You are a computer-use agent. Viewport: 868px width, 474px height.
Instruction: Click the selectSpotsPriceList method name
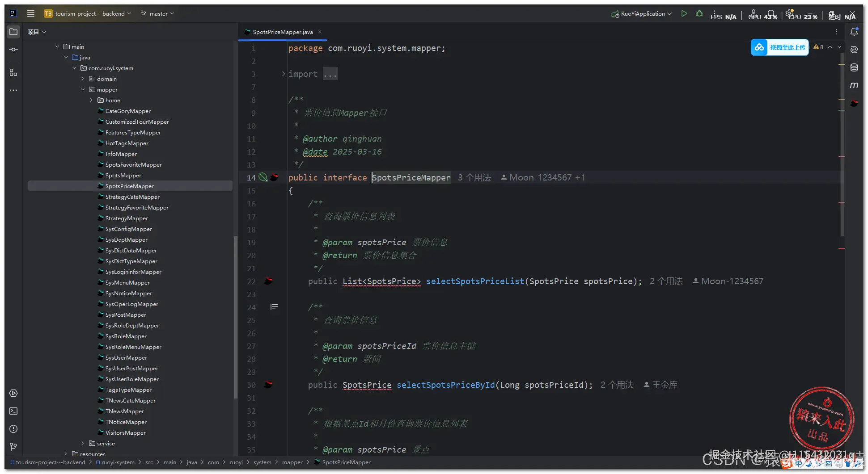(475, 281)
